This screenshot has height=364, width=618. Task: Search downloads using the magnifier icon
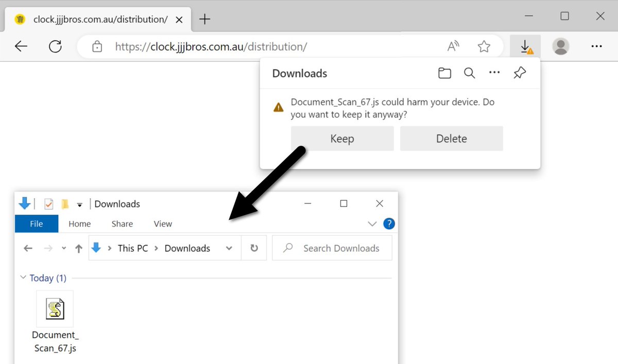(469, 73)
